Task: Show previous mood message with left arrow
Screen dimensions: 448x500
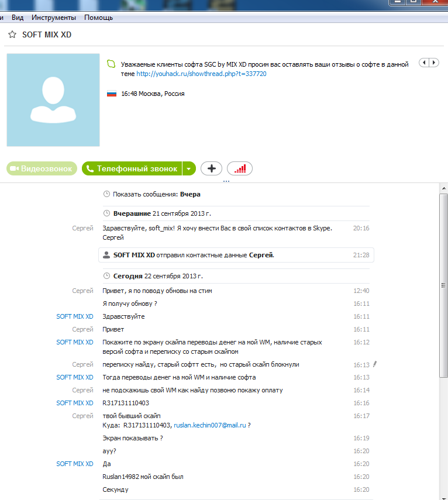Action: (x=424, y=63)
